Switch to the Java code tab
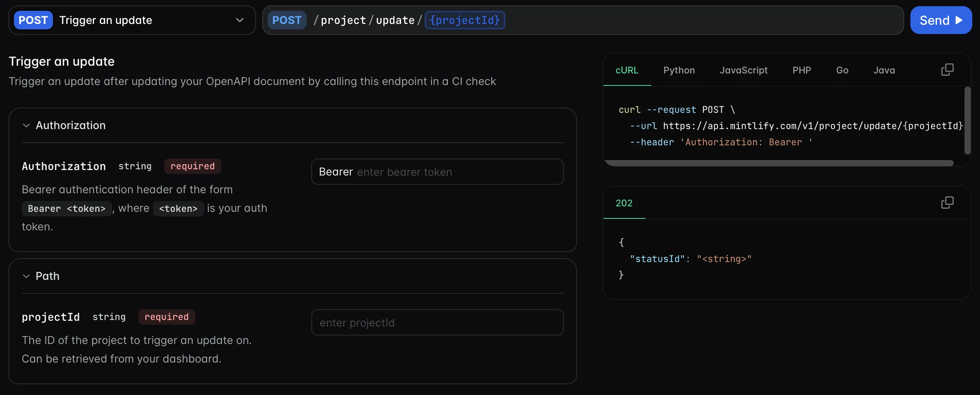This screenshot has width=980, height=395. tap(884, 70)
